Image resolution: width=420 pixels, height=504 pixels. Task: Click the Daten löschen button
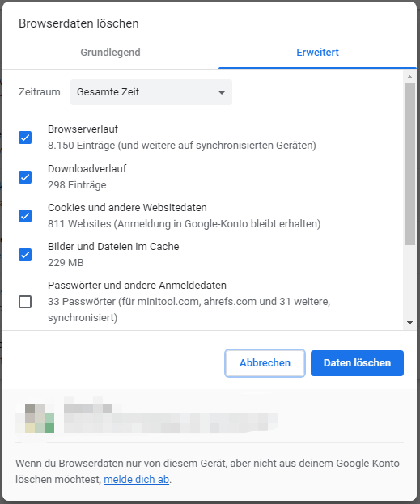357,363
